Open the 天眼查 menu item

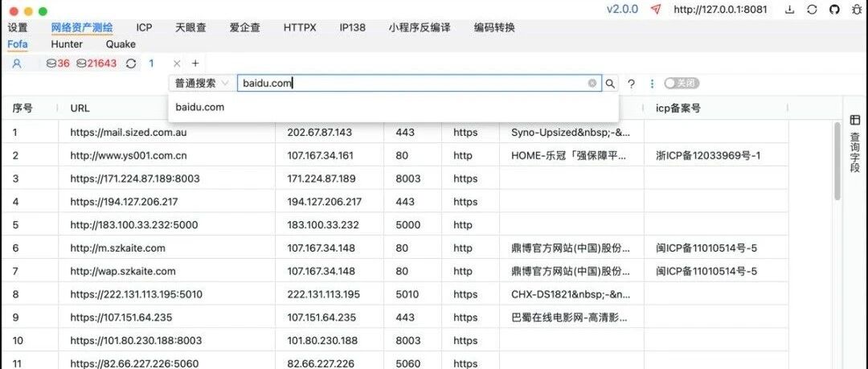coord(190,27)
